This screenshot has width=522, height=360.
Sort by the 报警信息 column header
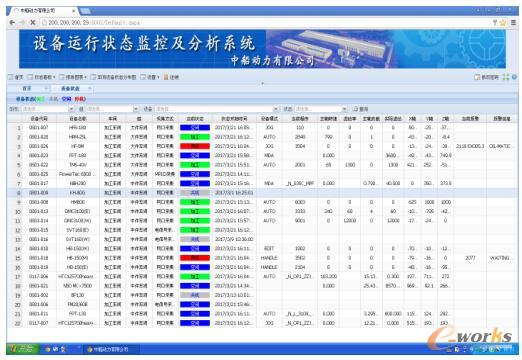tap(502, 119)
